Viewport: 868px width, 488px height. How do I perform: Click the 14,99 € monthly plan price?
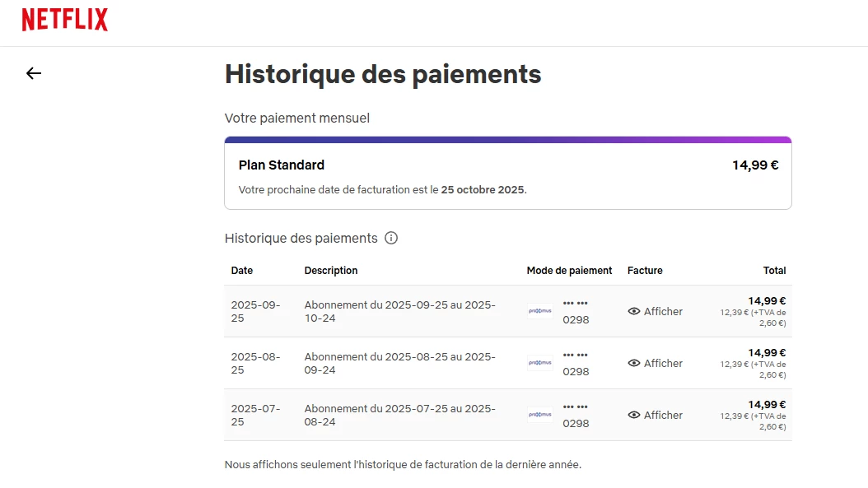(x=755, y=165)
